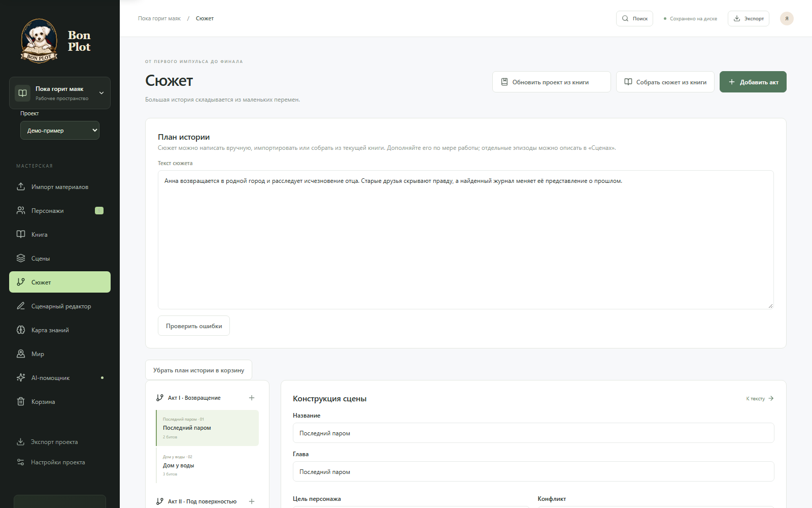The height and width of the screenshot is (508, 812).
Task: Click the Сохранено на диске status
Action: (x=690, y=19)
